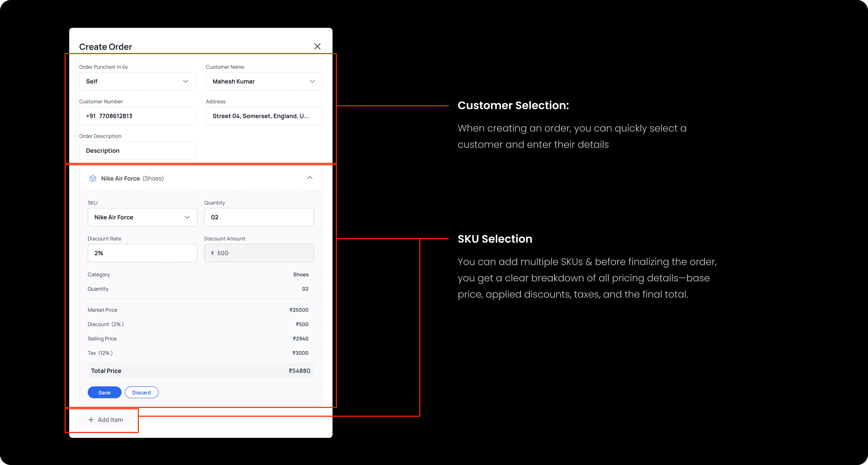This screenshot has width=868, height=465.
Task: Click the Customer Selection heading
Action: (513, 105)
